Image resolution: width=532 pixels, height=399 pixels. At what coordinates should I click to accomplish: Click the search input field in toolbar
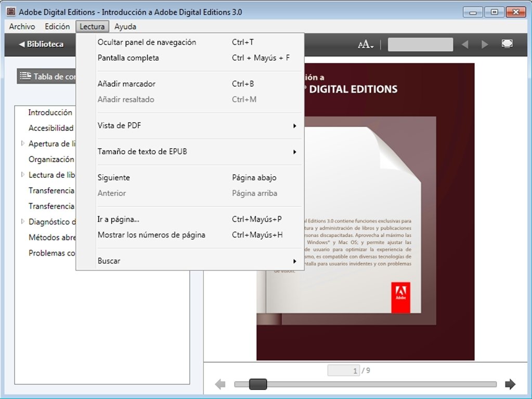420,44
